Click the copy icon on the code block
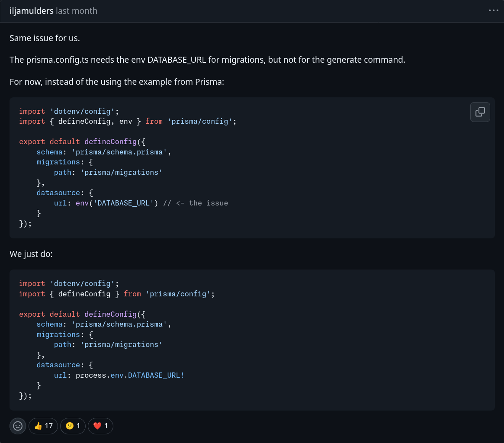Screen dimensions: 504x443 [480, 112]
